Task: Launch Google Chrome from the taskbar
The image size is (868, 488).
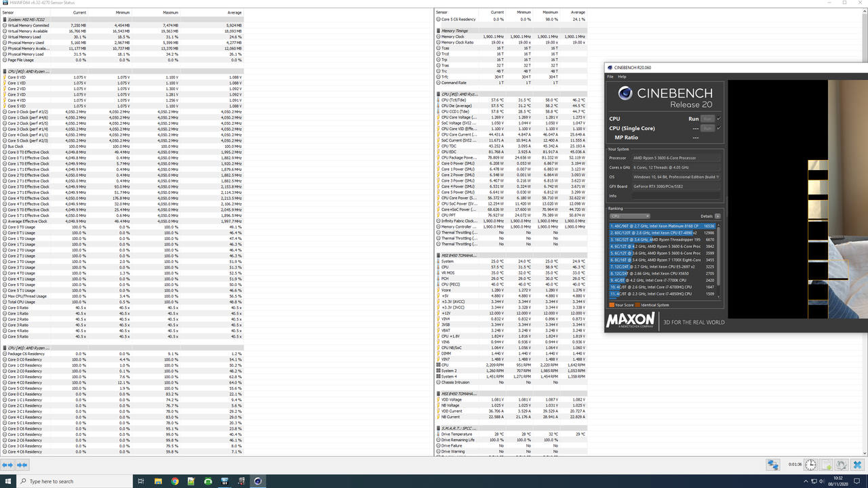Action: [175, 481]
